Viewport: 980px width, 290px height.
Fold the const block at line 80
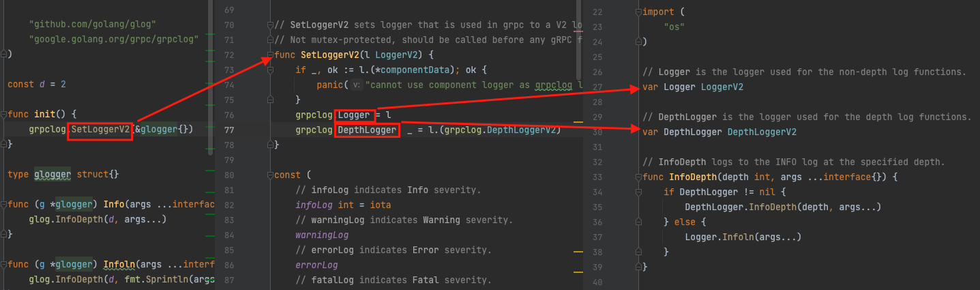[x=271, y=175]
